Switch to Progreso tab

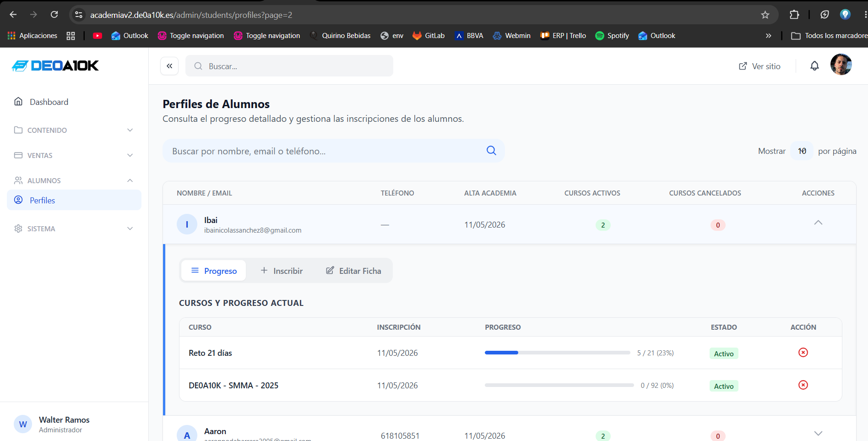[x=214, y=271]
